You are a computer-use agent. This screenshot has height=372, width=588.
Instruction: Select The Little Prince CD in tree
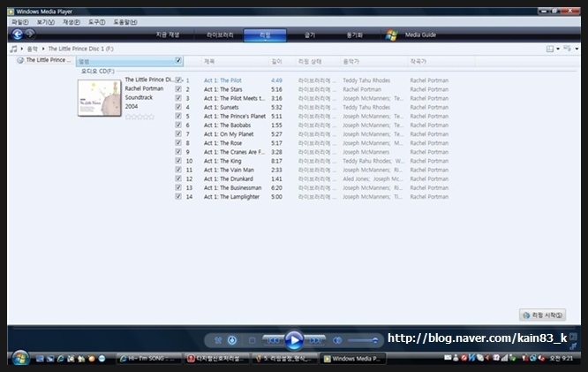(x=44, y=60)
